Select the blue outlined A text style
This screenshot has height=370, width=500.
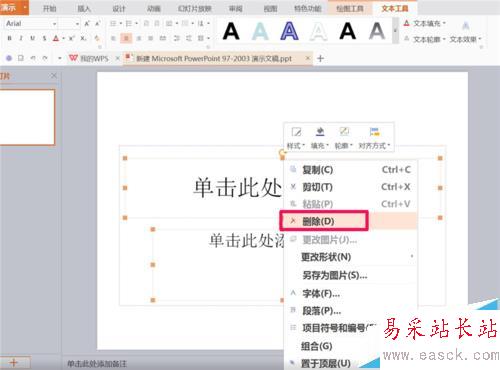(x=289, y=31)
